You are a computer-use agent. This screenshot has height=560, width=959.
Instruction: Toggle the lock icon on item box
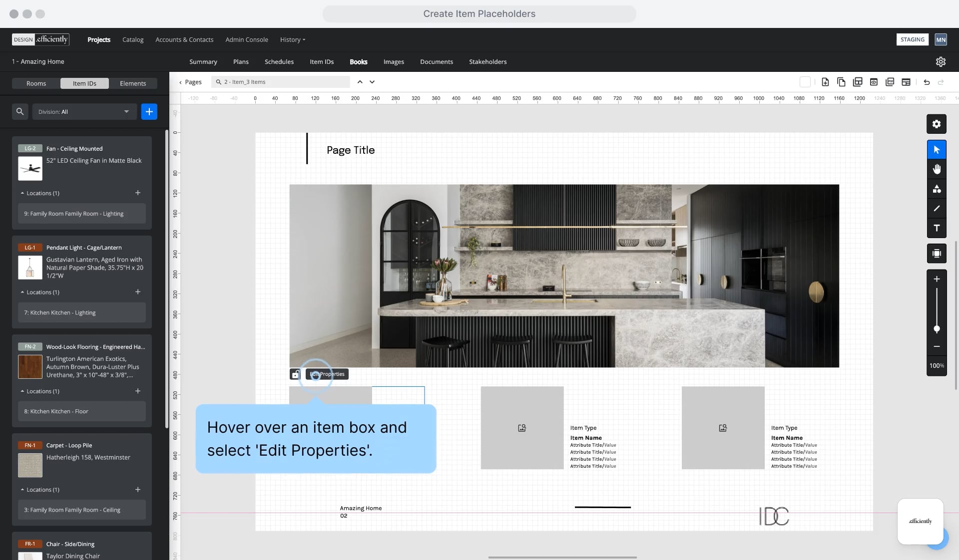tap(295, 374)
